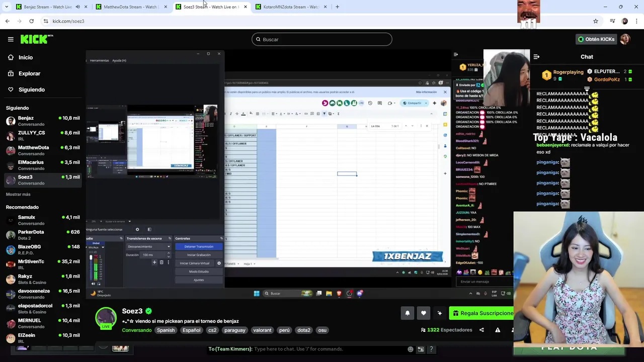
Task: Expand Mostrar más in Siguiendo list
Action: (x=18, y=194)
